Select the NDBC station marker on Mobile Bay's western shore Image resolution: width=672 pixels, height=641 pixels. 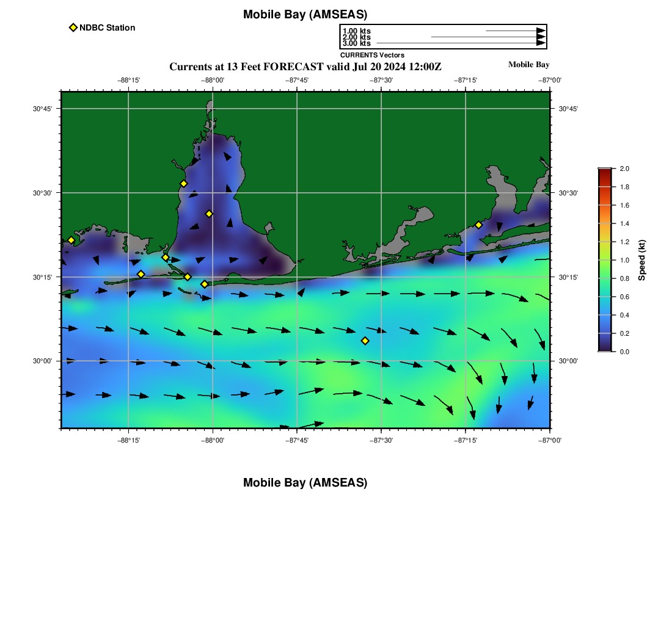click(x=183, y=184)
